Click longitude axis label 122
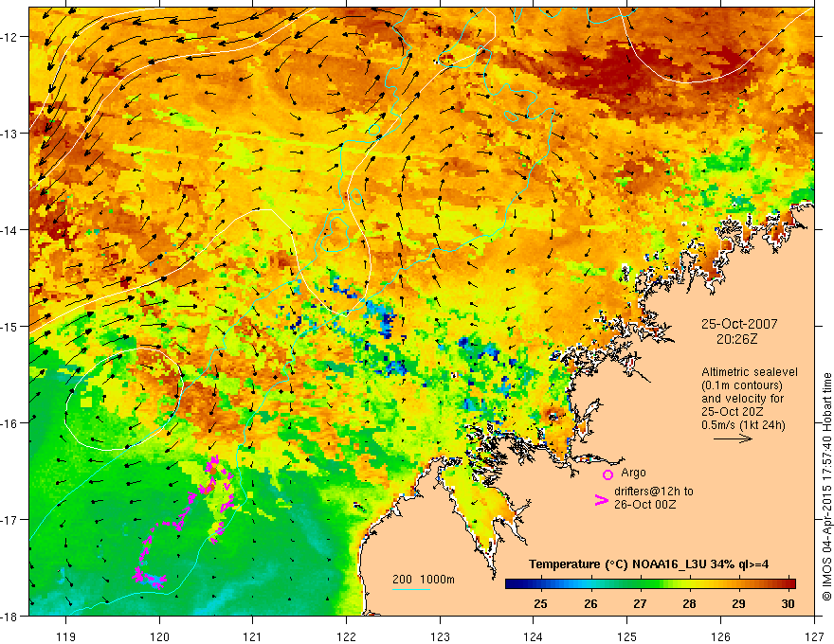 pos(346,636)
